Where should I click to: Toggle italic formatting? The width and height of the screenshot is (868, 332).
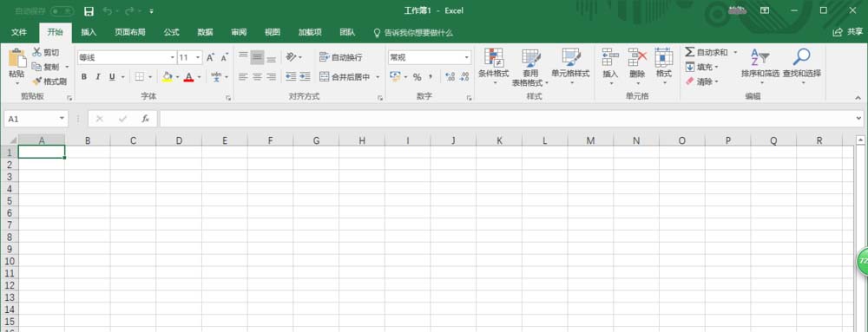tap(98, 77)
